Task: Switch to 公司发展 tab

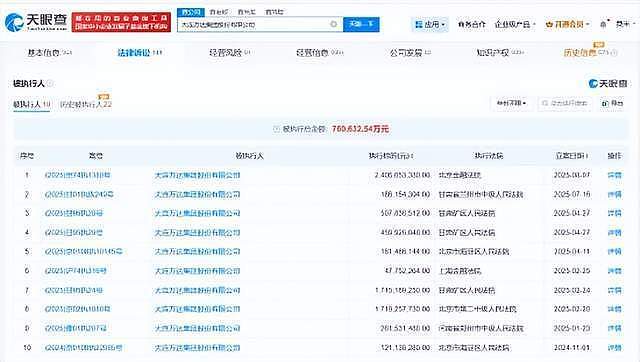Action: point(410,53)
